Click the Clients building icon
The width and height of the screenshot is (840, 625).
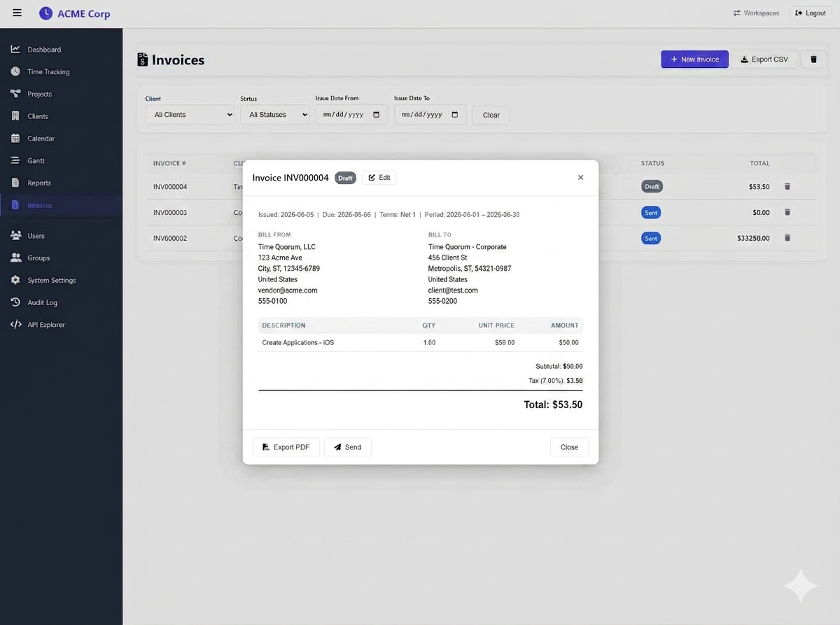tap(15, 116)
